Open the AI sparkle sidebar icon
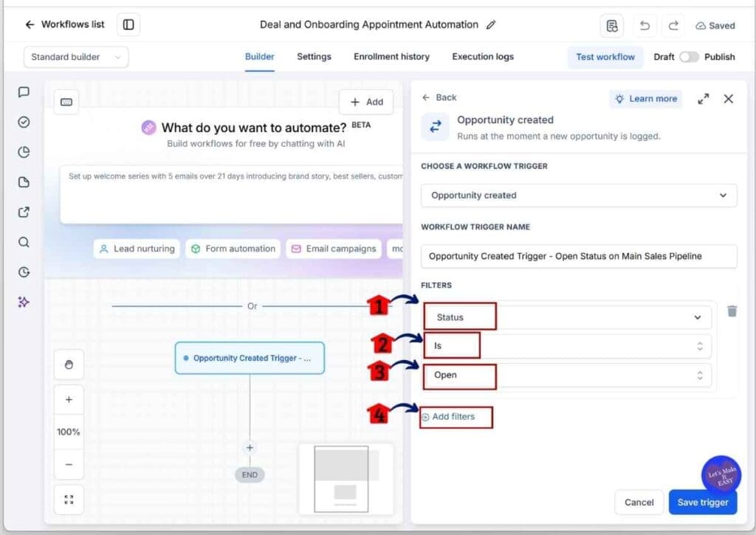Screen dimensions: 756x535 click(24, 303)
